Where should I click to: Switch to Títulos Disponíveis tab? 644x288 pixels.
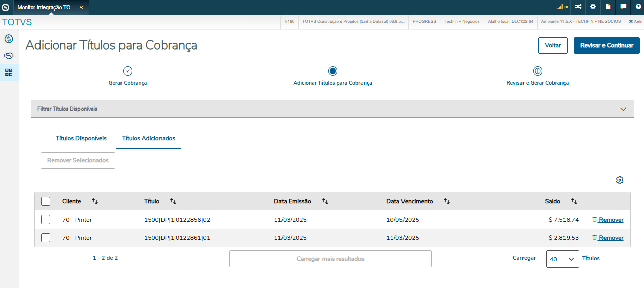[x=81, y=138]
